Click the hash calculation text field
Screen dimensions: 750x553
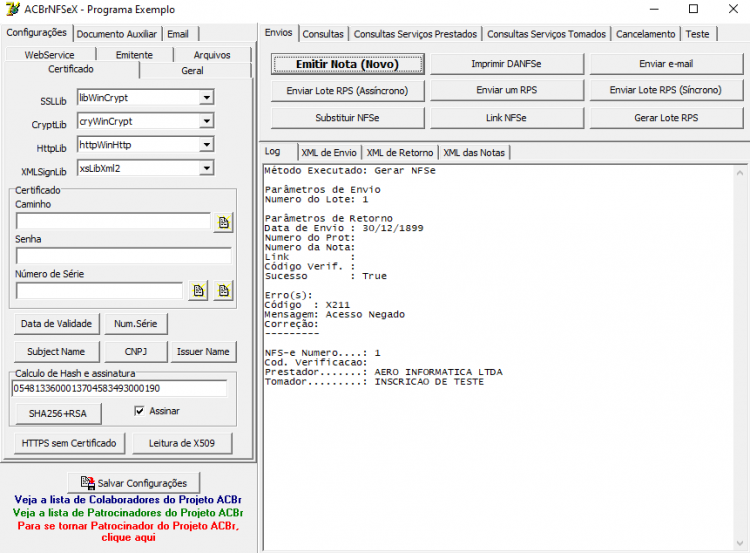119,388
